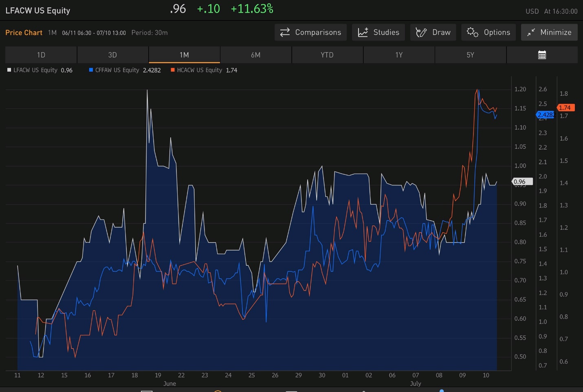This screenshot has height=392, width=583.
Task: Click the Period: 30m setting
Action: coord(150,33)
